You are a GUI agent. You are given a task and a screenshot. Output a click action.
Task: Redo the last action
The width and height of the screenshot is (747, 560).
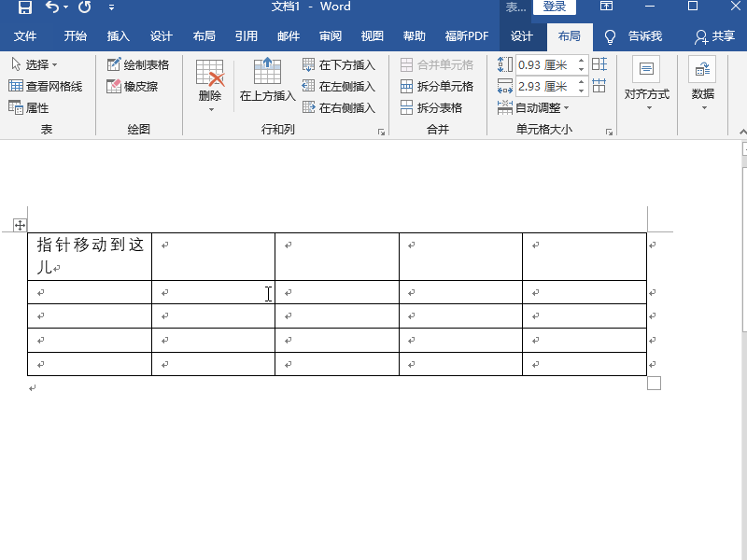tap(85, 7)
